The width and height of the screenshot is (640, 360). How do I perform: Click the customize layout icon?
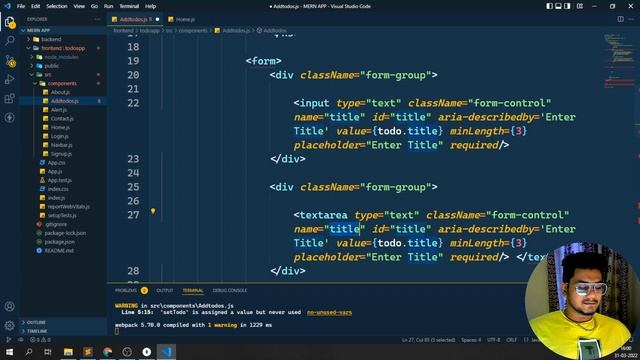click(x=580, y=6)
